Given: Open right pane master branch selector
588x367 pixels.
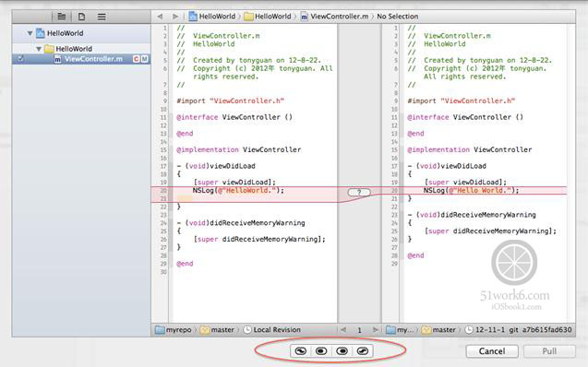Looking at the screenshot, I should pos(438,330).
